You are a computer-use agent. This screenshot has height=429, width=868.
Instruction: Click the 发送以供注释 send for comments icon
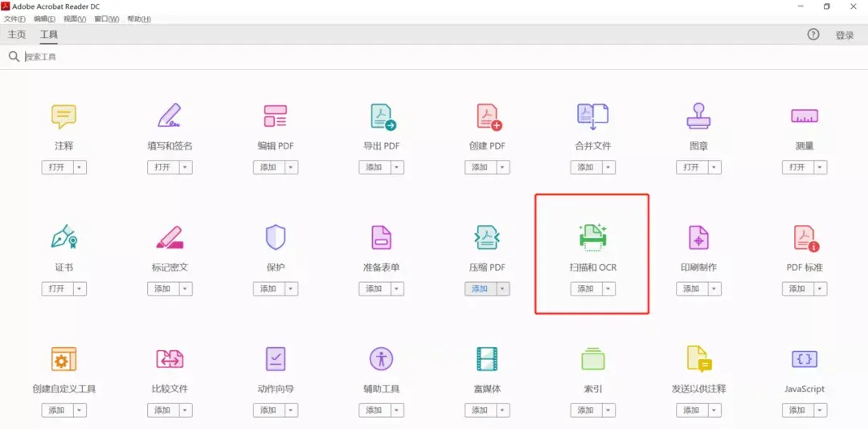pos(700,359)
